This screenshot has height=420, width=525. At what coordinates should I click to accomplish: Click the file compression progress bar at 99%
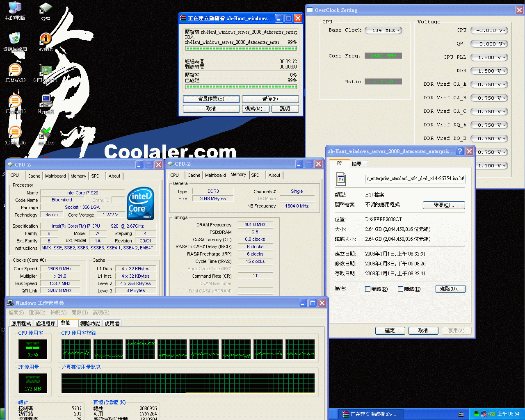pos(241,48)
